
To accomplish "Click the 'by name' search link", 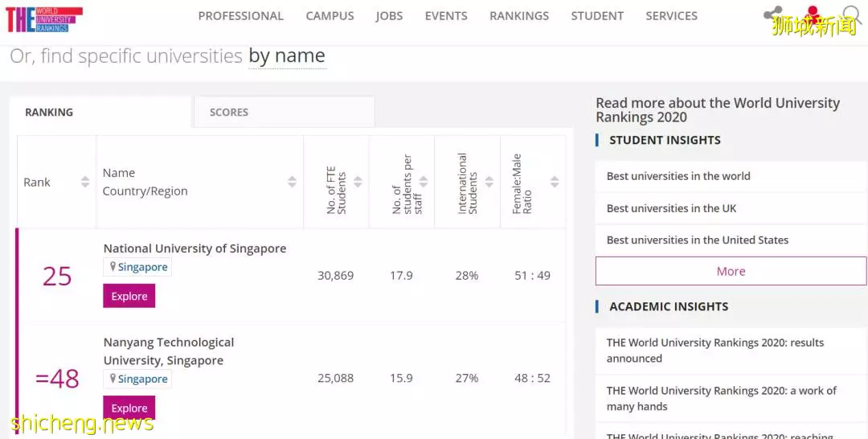I will (x=287, y=56).
